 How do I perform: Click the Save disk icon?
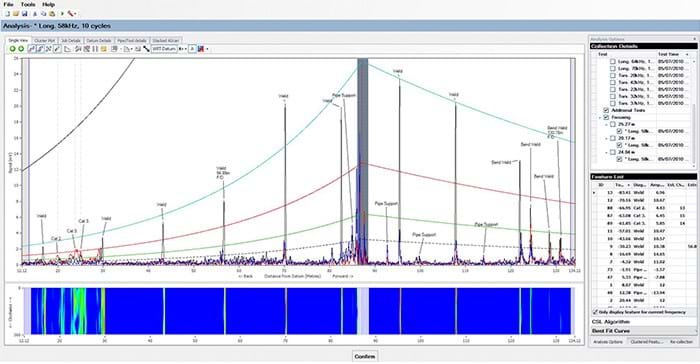pyautogui.click(x=25, y=14)
